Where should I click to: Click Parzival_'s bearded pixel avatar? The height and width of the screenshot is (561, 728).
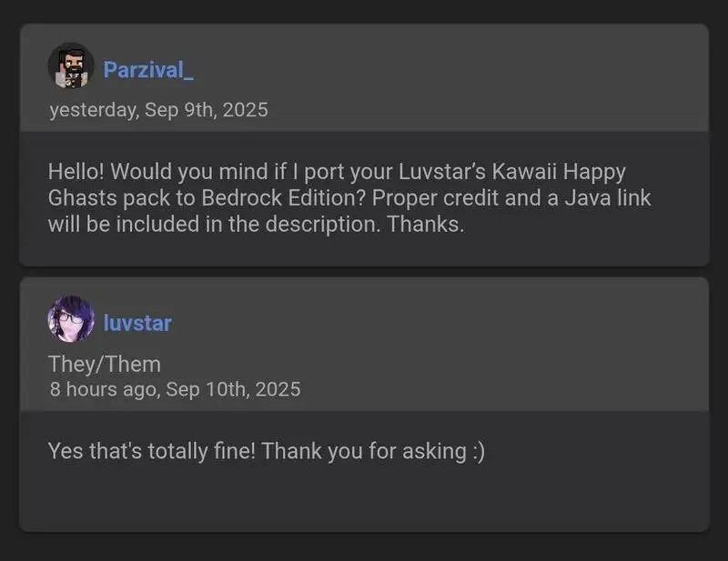70,66
